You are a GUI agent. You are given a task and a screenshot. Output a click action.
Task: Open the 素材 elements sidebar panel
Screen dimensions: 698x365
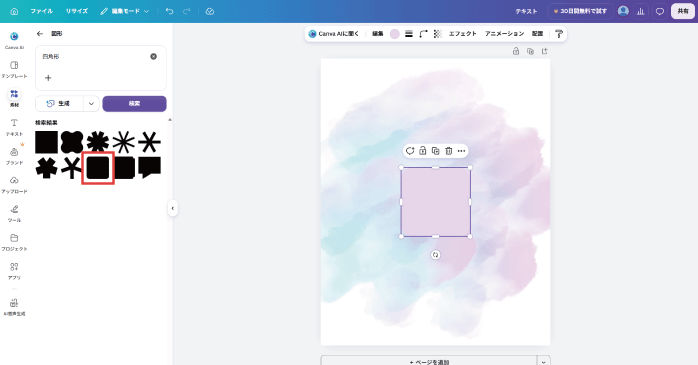[x=14, y=98]
